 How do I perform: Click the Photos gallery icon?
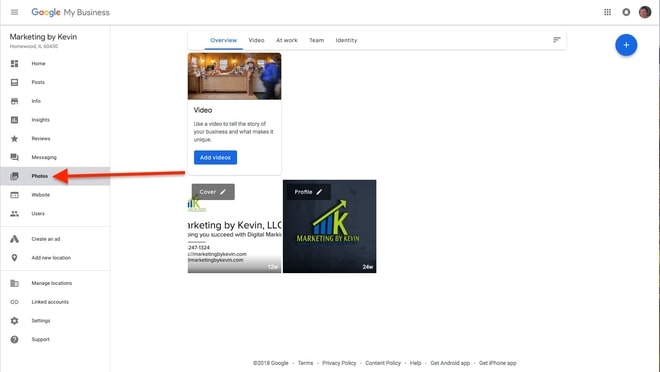pos(14,176)
